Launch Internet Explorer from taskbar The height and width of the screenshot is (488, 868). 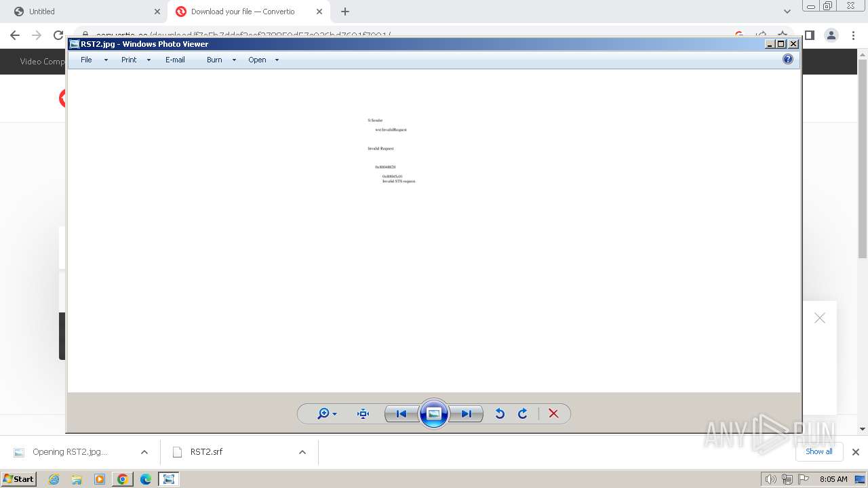click(54, 479)
